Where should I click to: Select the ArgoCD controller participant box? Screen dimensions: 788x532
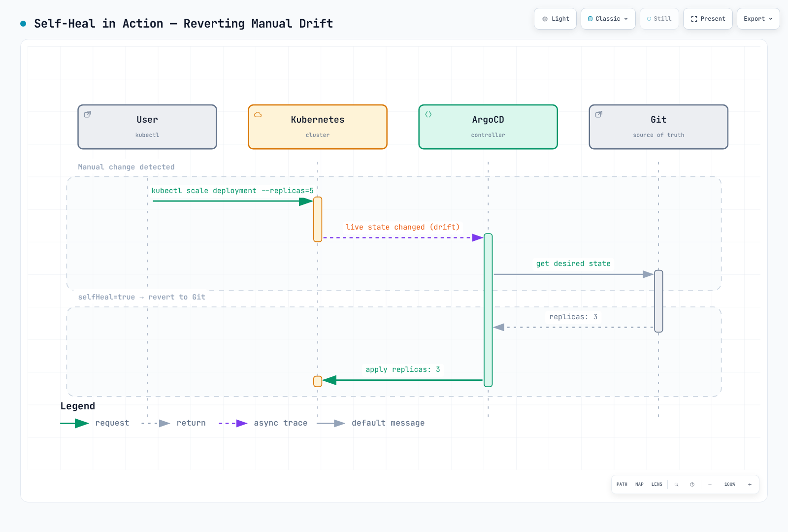coord(488,127)
